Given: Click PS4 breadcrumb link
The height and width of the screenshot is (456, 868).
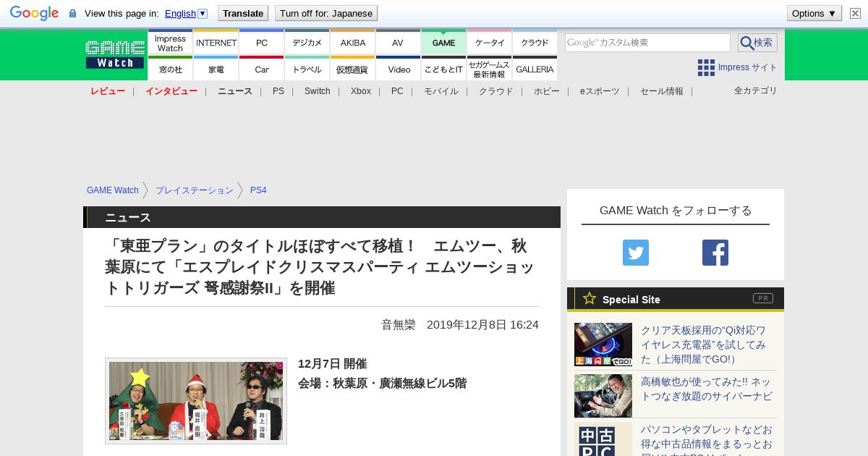Looking at the screenshot, I should point(258,190).
